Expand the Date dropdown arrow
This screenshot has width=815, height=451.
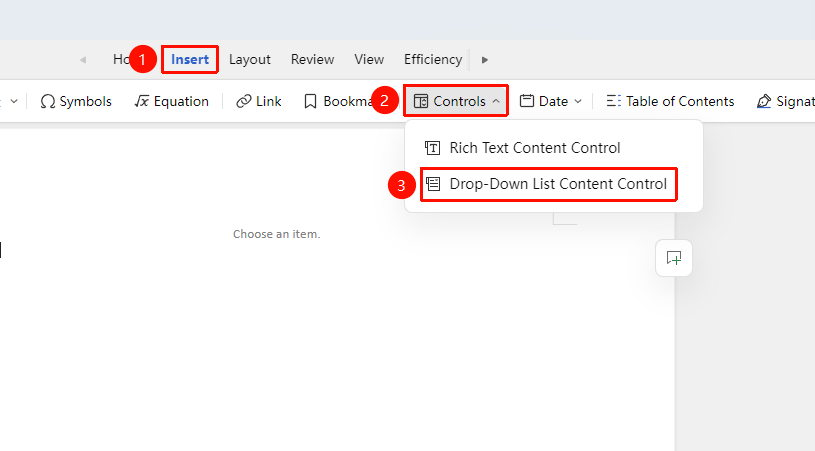pyautogui.click(x=578, y=101)
